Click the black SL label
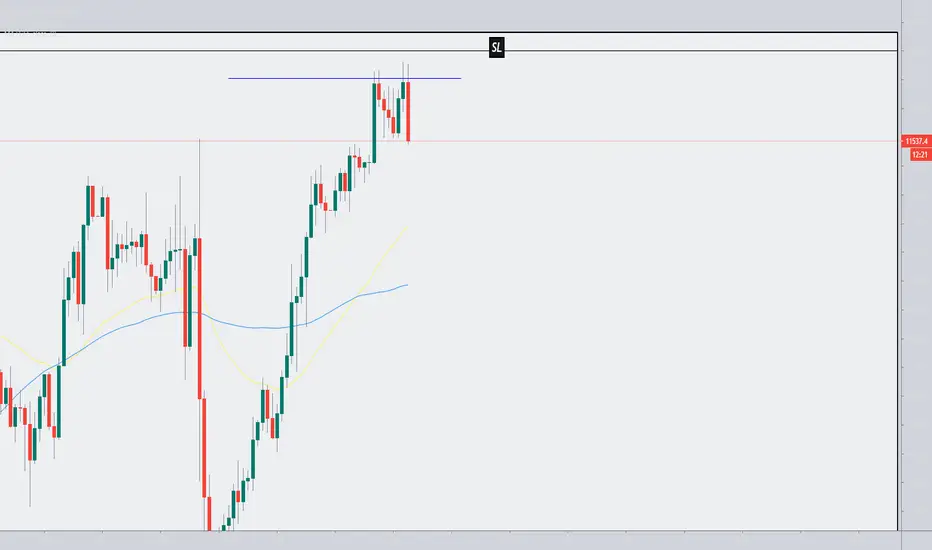This screenshot has width=932, height=550. 496,48
